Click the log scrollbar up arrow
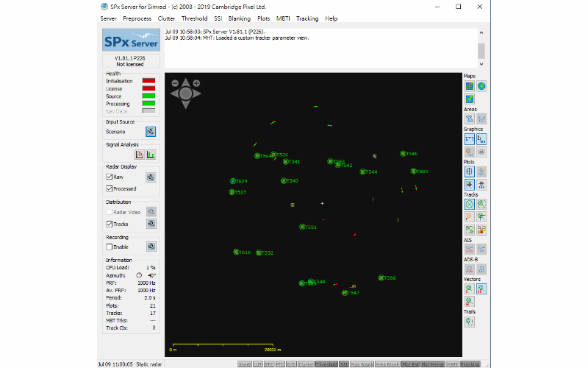588x368 pixels. click(x=481, y=32)
